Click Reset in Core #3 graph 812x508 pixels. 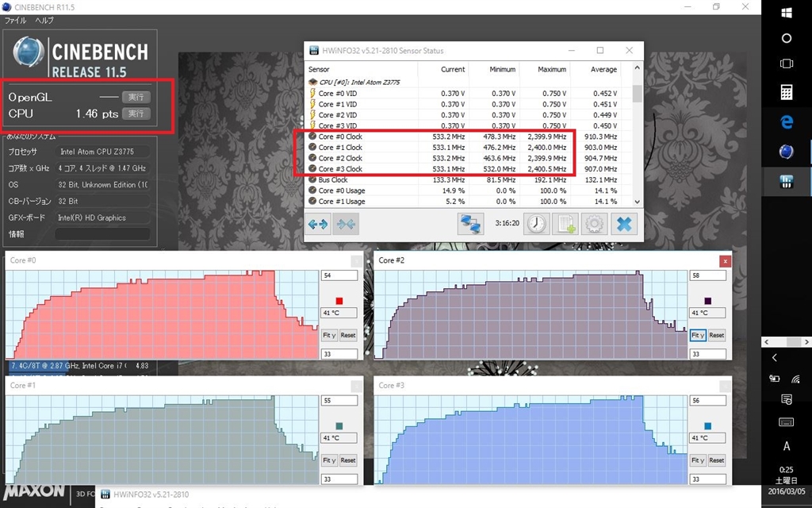[717, 460]
